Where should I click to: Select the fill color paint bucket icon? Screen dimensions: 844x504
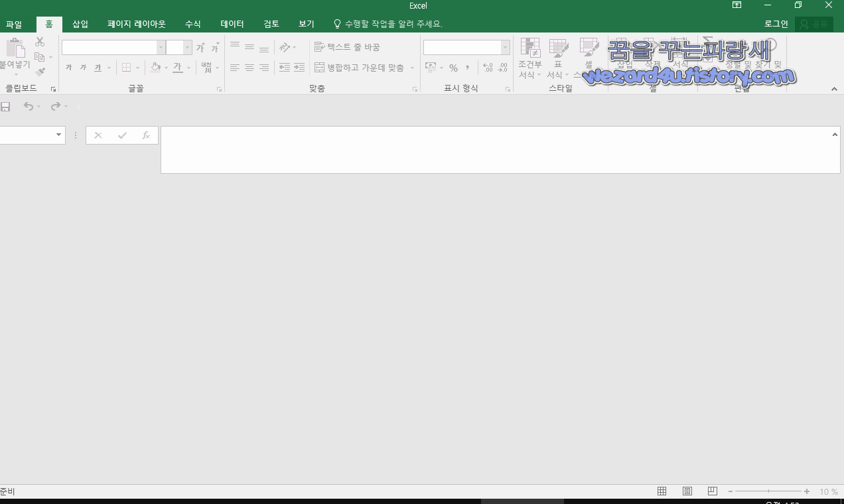pos(155,67)
